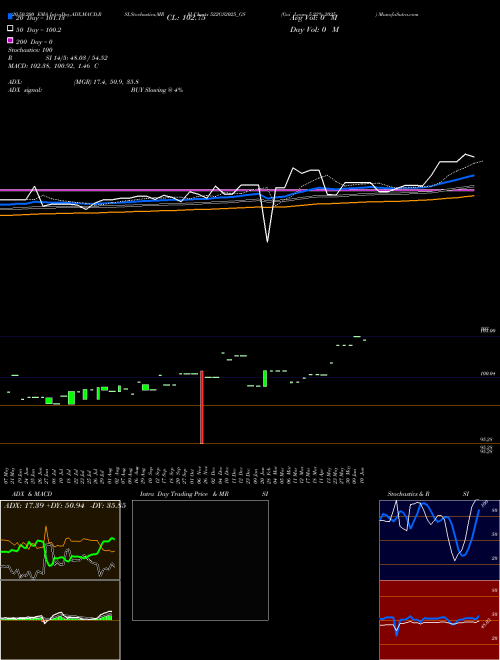Image resolution: width=500 pixels, height=660 pixels.
Task: Click the 'Stochastics: 100' readout
Action: point(30,50)
